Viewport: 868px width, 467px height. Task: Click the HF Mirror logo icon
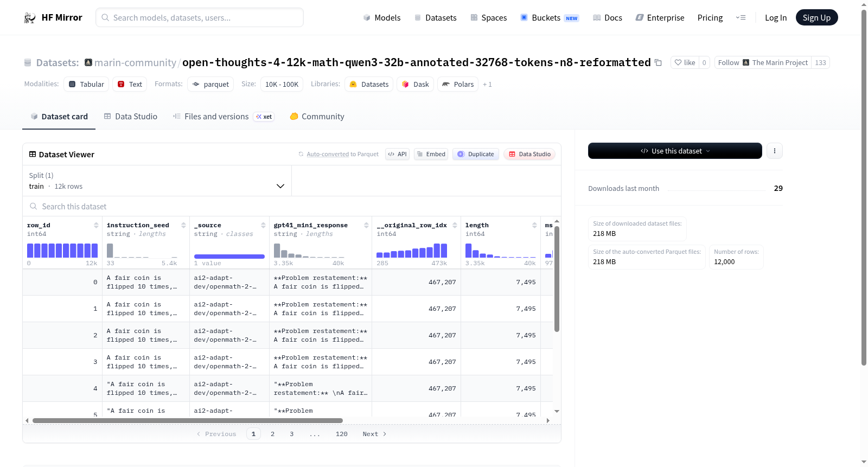[30, 18]
